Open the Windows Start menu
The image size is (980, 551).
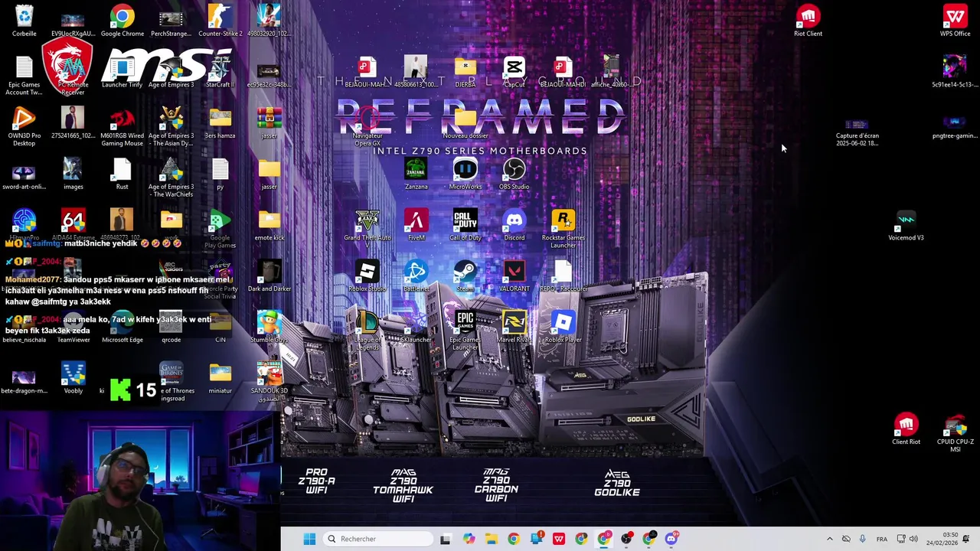pyautogui.click(x=309, y=539)
